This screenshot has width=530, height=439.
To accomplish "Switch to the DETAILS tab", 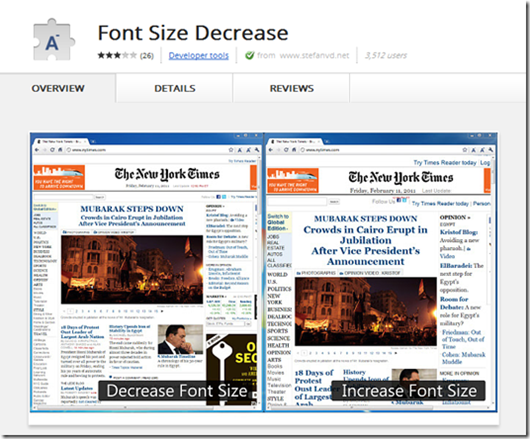I will 175,88.
